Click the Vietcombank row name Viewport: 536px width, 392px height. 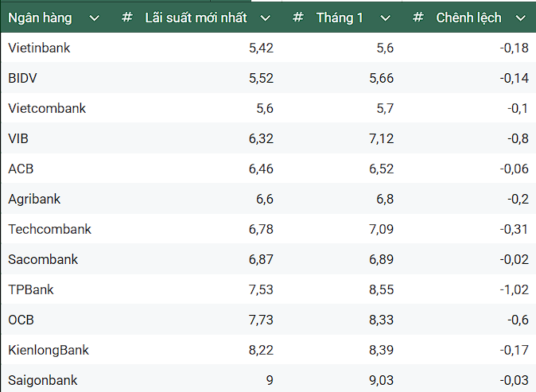[47, 108]
